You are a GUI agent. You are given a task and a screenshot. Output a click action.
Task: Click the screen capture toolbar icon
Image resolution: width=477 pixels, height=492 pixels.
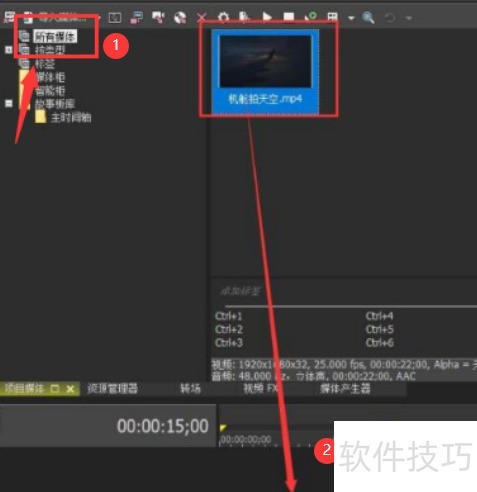115,18
